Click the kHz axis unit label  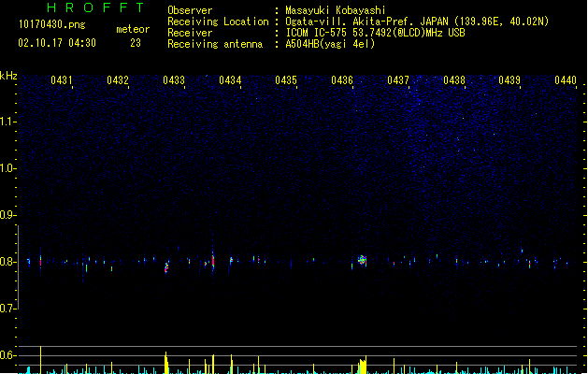[8, 76]
